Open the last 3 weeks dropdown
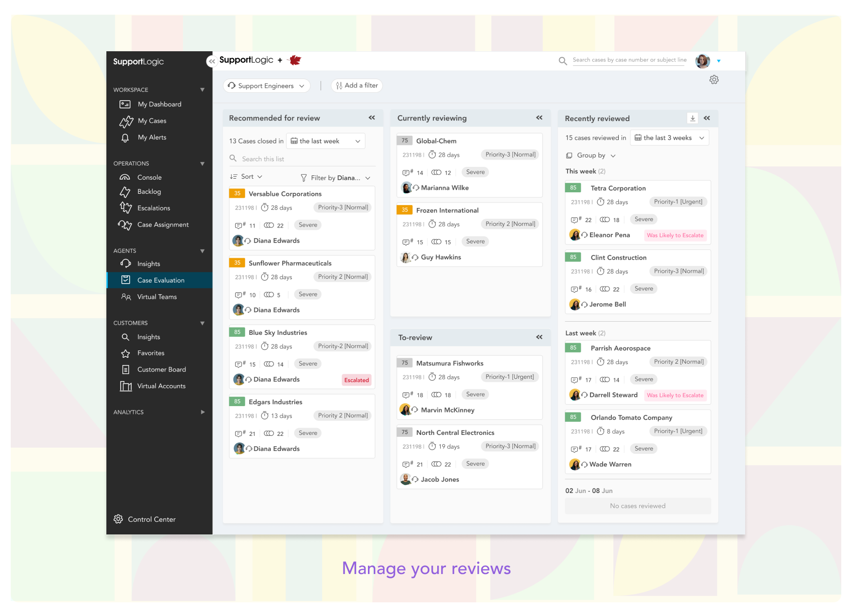The width and height of the screenshot is (852, 616). point(669,138)
